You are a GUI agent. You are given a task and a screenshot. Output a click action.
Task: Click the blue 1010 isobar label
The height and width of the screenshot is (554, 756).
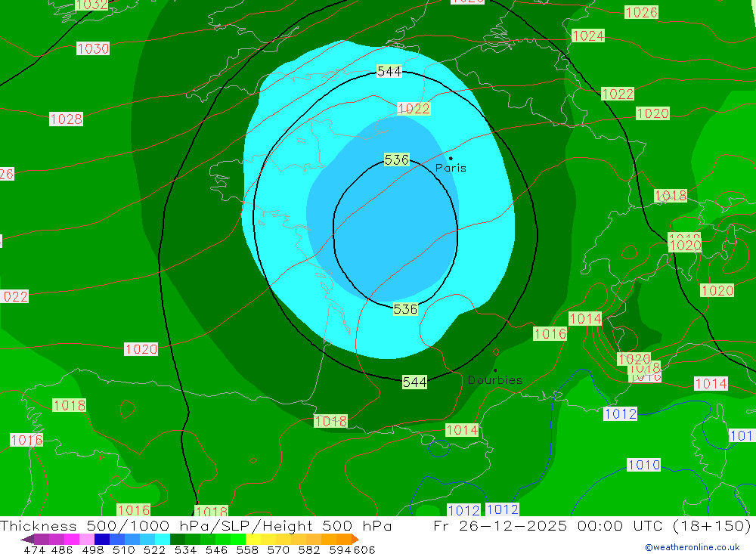(x=643, y=465)
